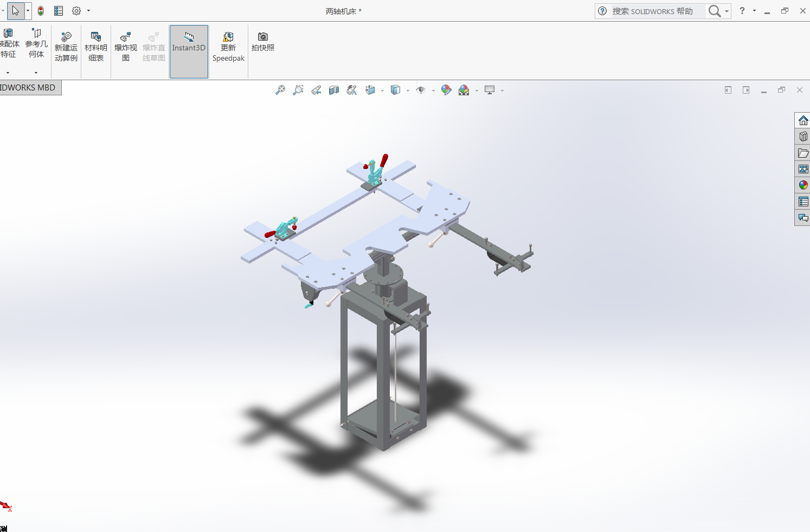This screenshot has width=810, height=532.
Task: Click the tile left document window button
Action: 728,90
